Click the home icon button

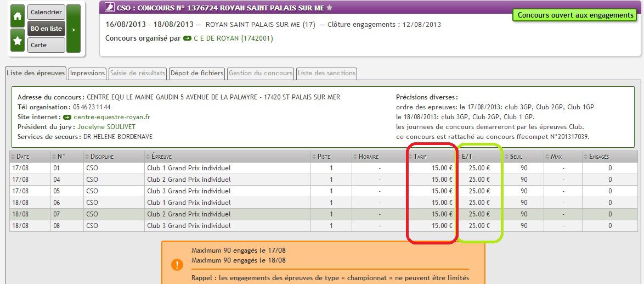[18, 16]
